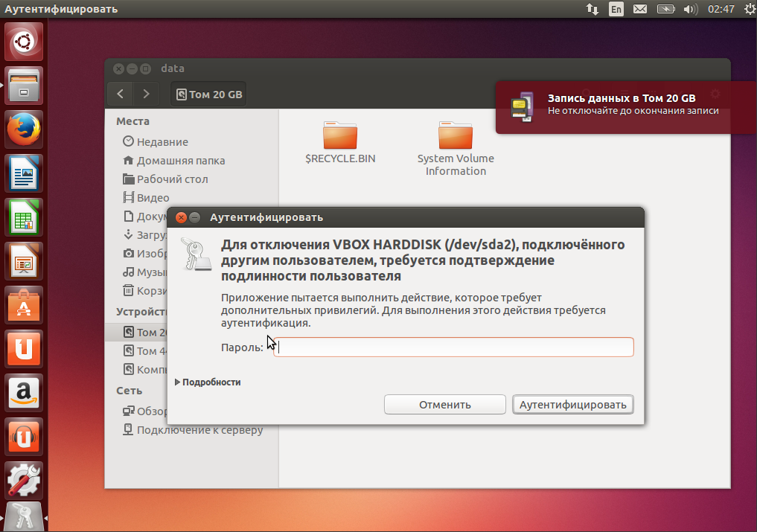Open the volume indicator menu
Viewport: 757px width, 532px height.
[x=691, y=9]
